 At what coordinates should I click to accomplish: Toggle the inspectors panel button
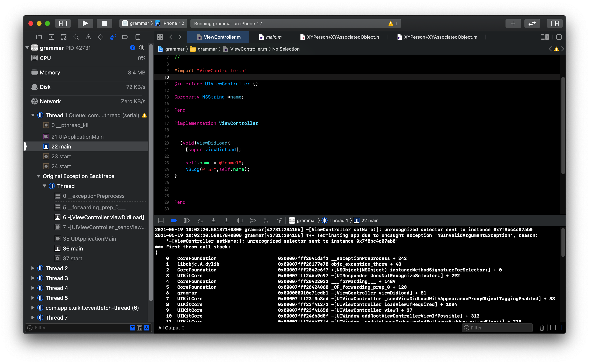click(555, 23)
